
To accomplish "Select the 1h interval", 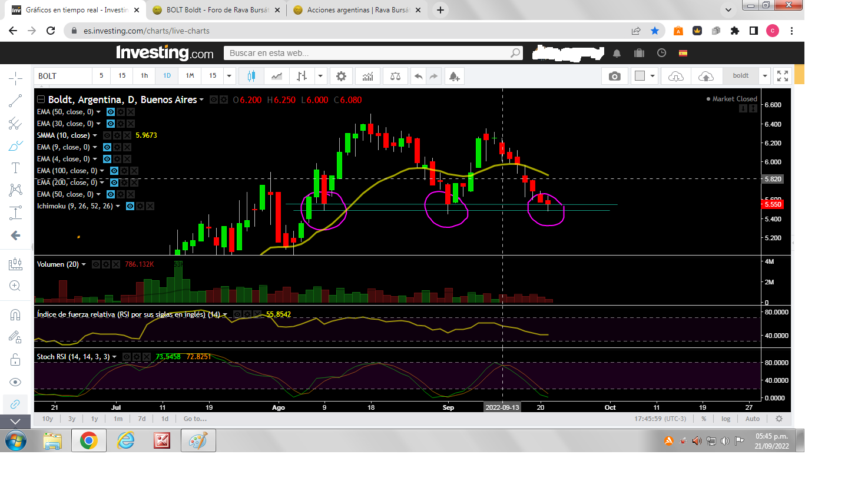I will (144, 76).
